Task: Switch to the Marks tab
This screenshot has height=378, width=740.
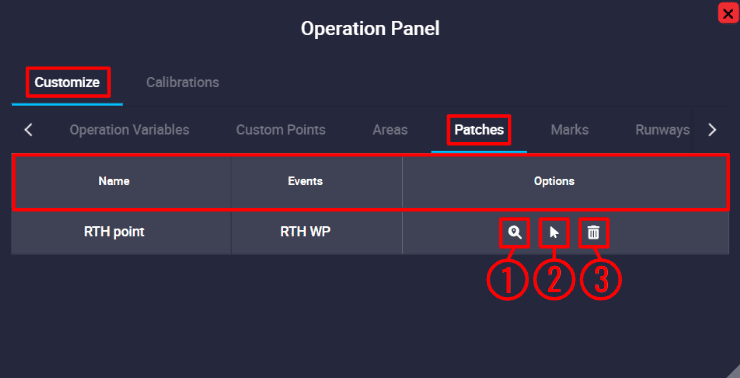Action: (x=570, y=130)
